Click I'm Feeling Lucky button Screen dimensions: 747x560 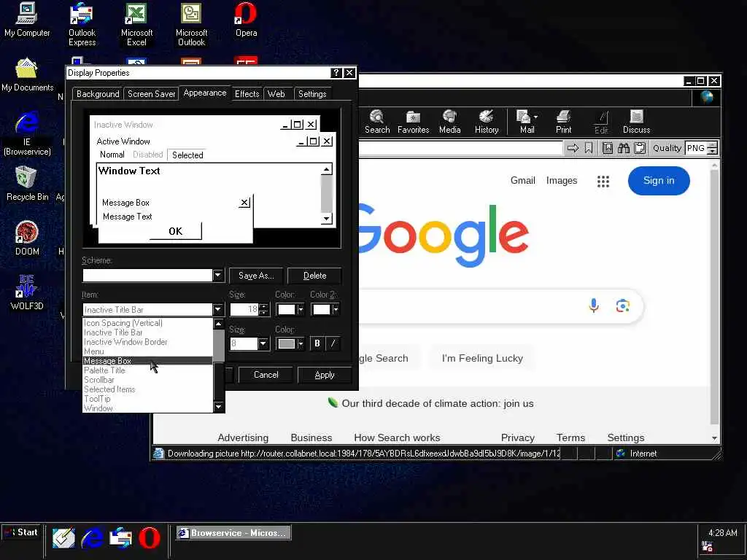[482, 358]
